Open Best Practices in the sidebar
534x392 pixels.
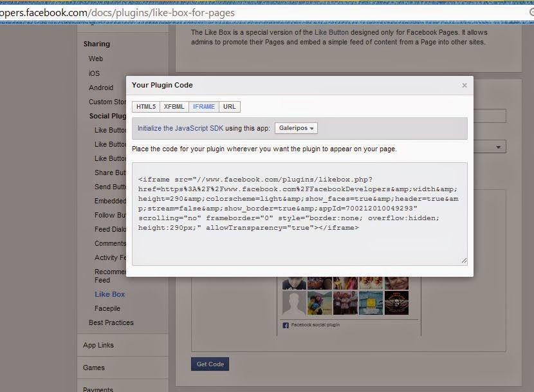click(111, 322)
